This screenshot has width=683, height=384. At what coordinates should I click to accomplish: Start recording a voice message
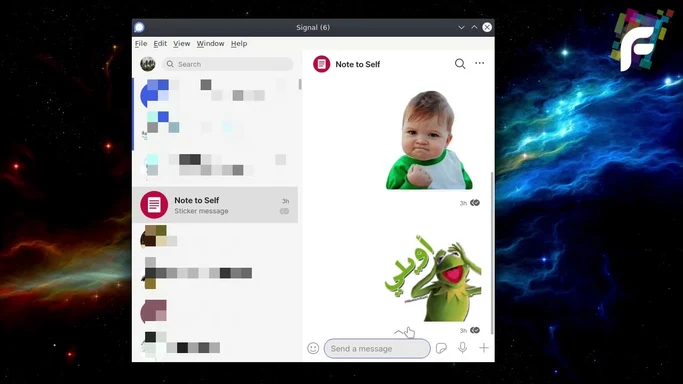pos(463,348)
